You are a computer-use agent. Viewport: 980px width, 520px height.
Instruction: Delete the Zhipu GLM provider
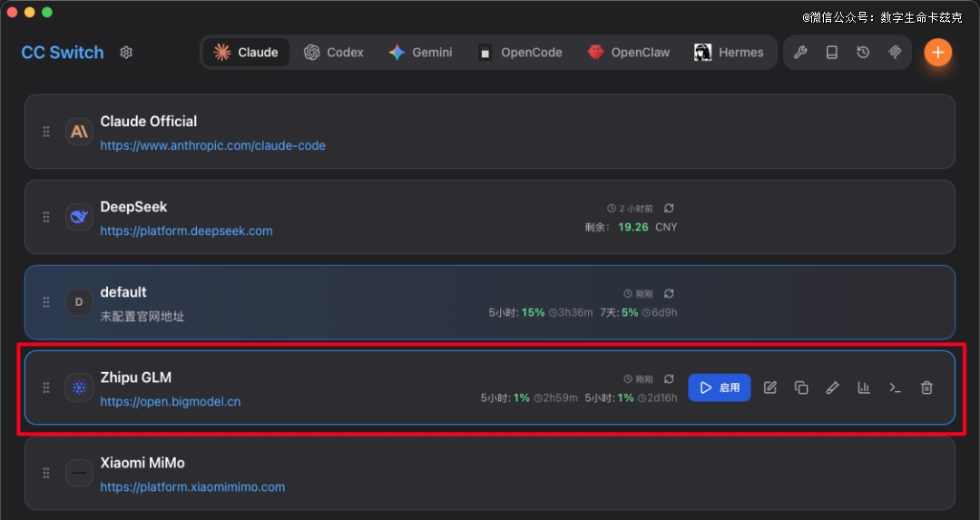926,388
